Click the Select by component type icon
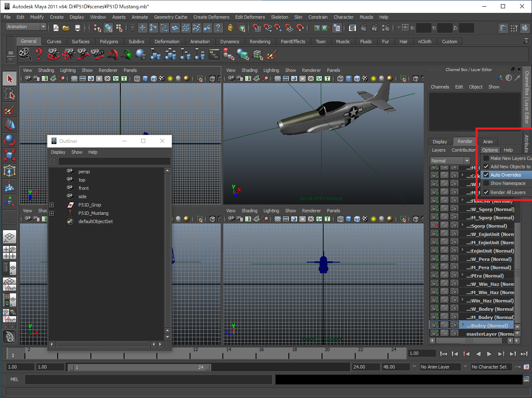This screenshot has height=398, width=532. 120,28
